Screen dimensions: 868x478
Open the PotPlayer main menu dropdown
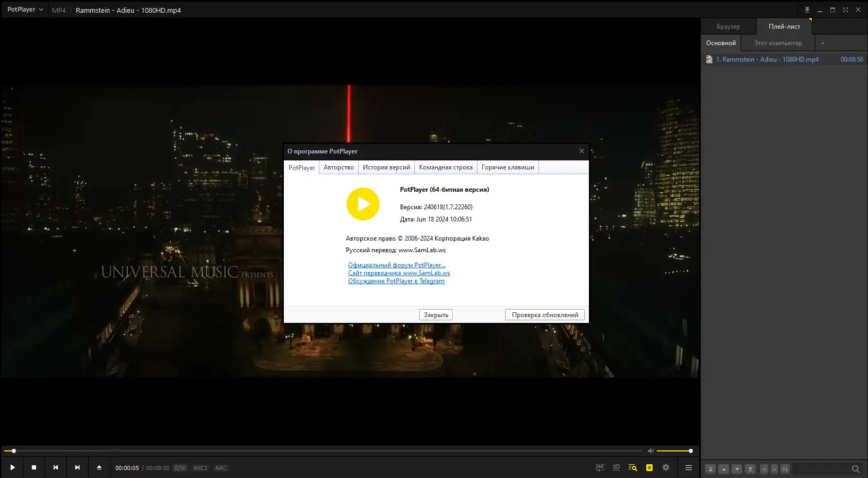(x=25, y=10)
